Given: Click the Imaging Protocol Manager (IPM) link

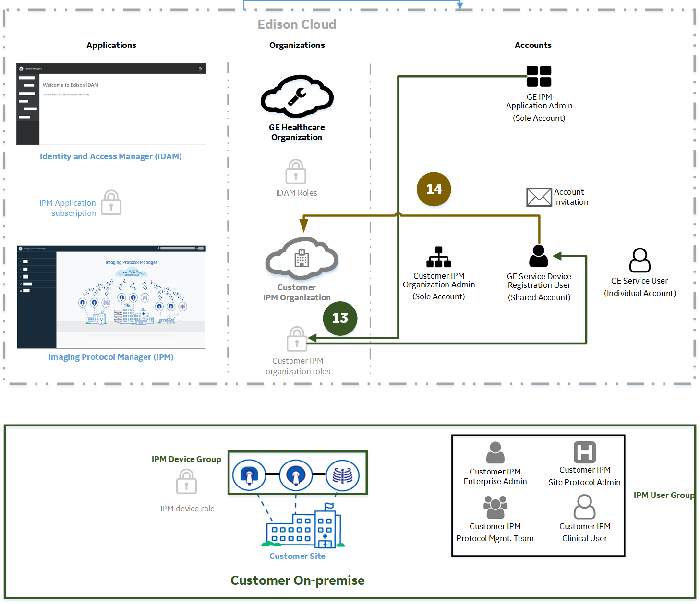Looking at the screenshot, I should 110,356.
